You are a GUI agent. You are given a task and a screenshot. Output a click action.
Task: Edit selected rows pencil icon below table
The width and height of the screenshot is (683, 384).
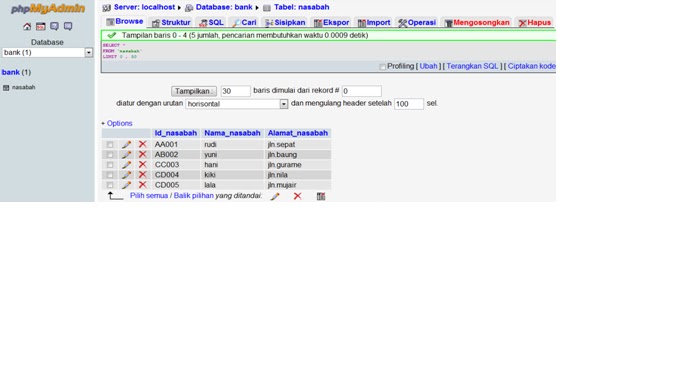coord(275,196)
